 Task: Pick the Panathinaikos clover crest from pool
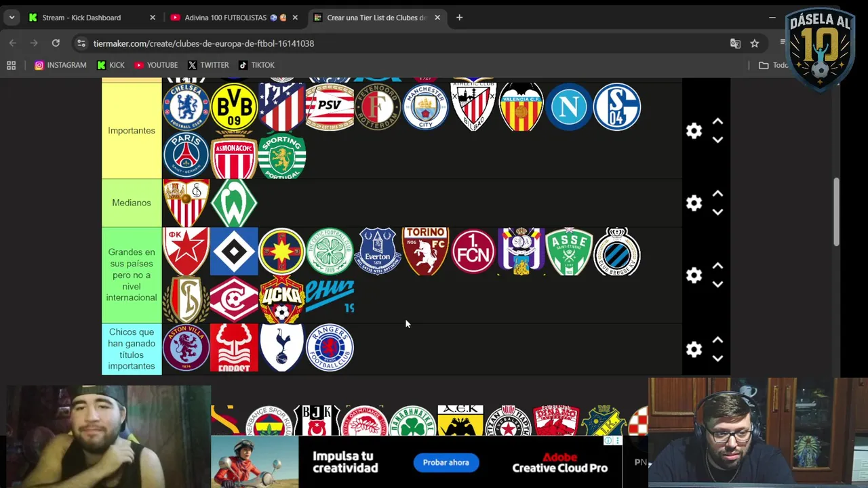[412, 420]
